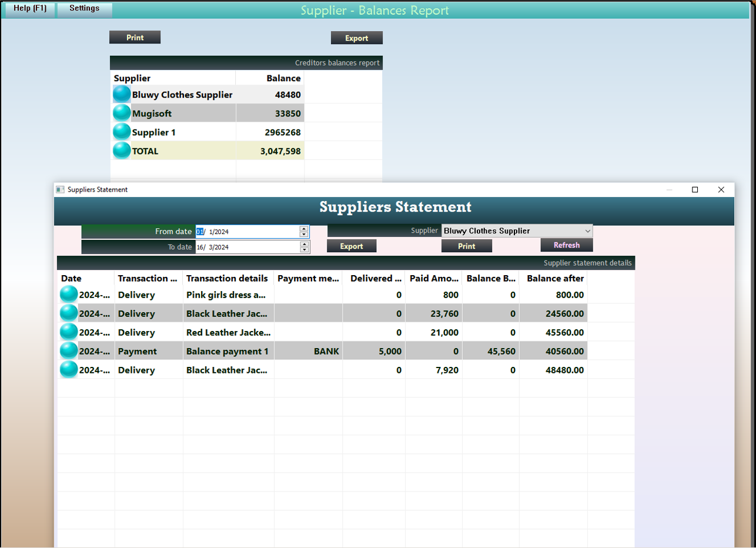The width and height of the screenshot is (756, 548).
Task: Click the From date input field
Action: click(247, 232)
